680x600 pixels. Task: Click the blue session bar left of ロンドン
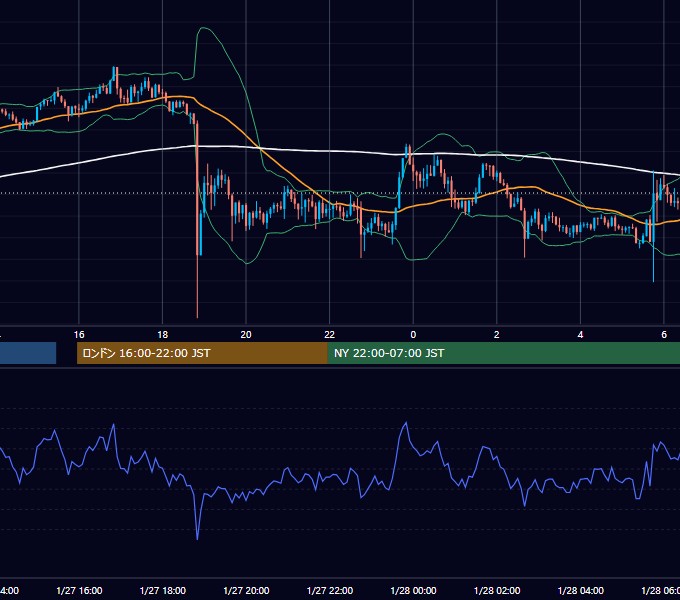28,353
